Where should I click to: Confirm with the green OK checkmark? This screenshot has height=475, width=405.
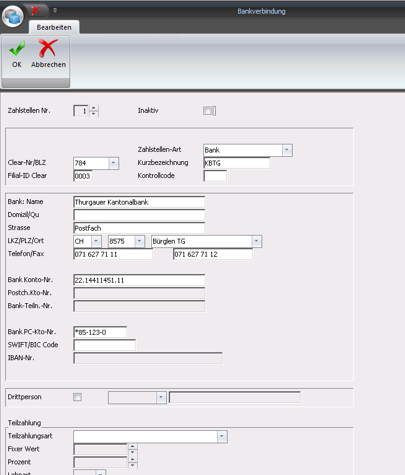(17, 54)
